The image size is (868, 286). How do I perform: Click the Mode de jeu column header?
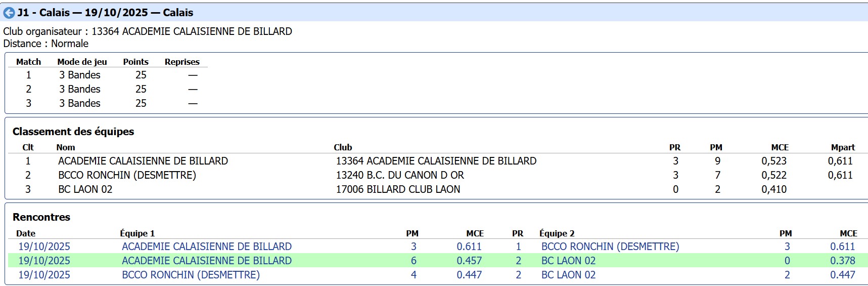pos(82,62)
